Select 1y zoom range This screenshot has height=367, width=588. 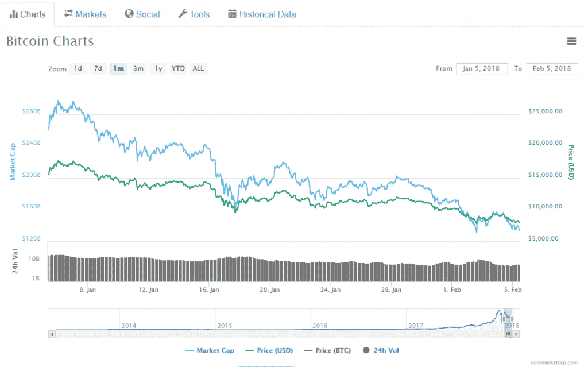158,69
